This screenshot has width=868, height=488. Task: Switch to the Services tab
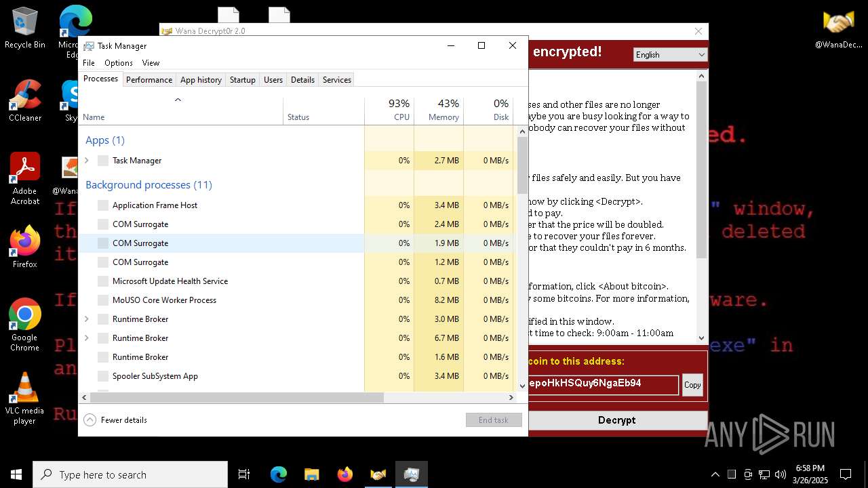[x=337, y=80]
